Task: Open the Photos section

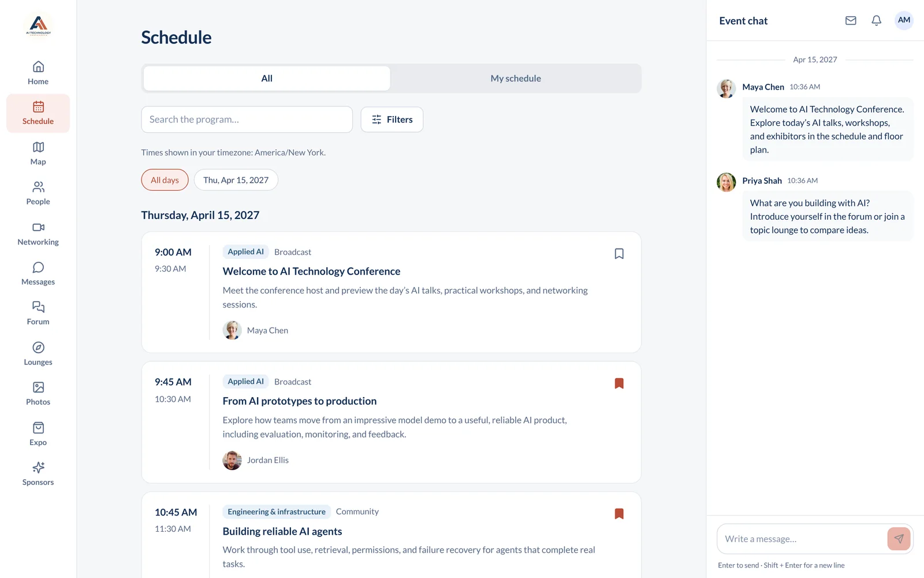Action: [x=38, y=394]
